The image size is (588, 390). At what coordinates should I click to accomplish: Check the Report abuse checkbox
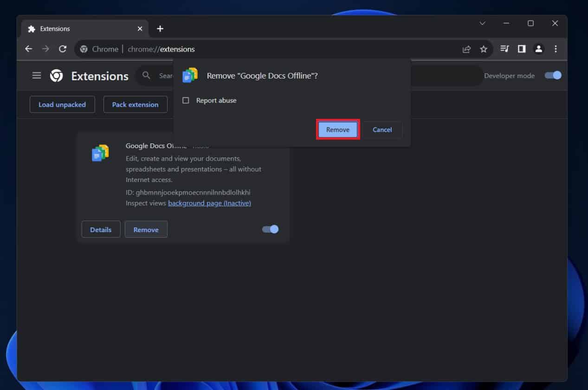186,100
